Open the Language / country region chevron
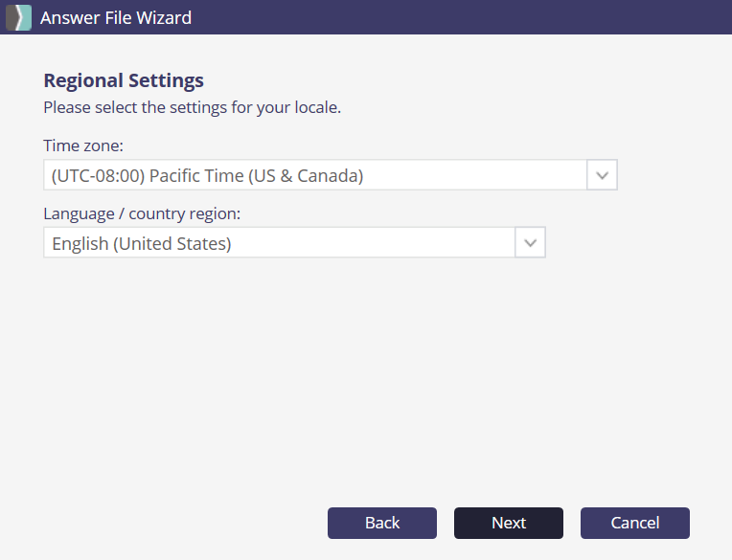Screen dimensions: 732x560 (x=530, y=243)
